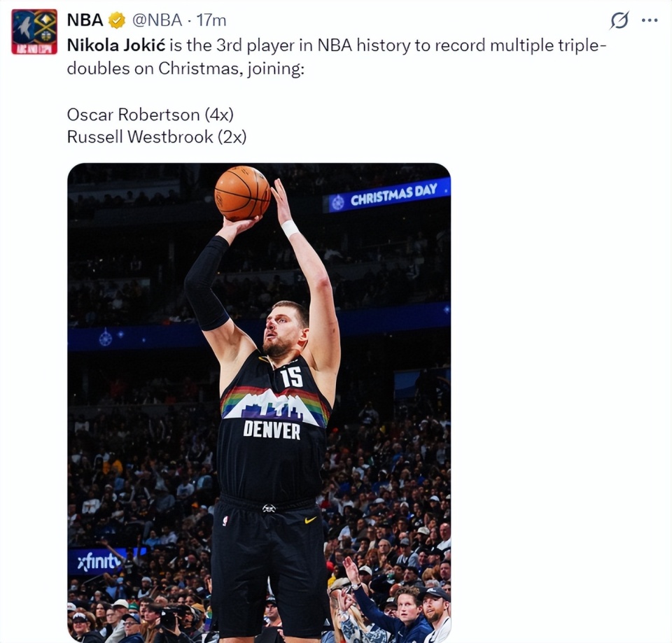Click the white wristband on the player's arm

pyautogui.click(x=290, y=228)
